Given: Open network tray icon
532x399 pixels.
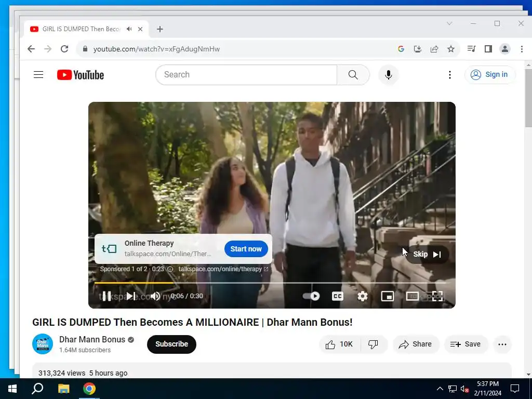Looking at the screenshot, I should (453, 389).
